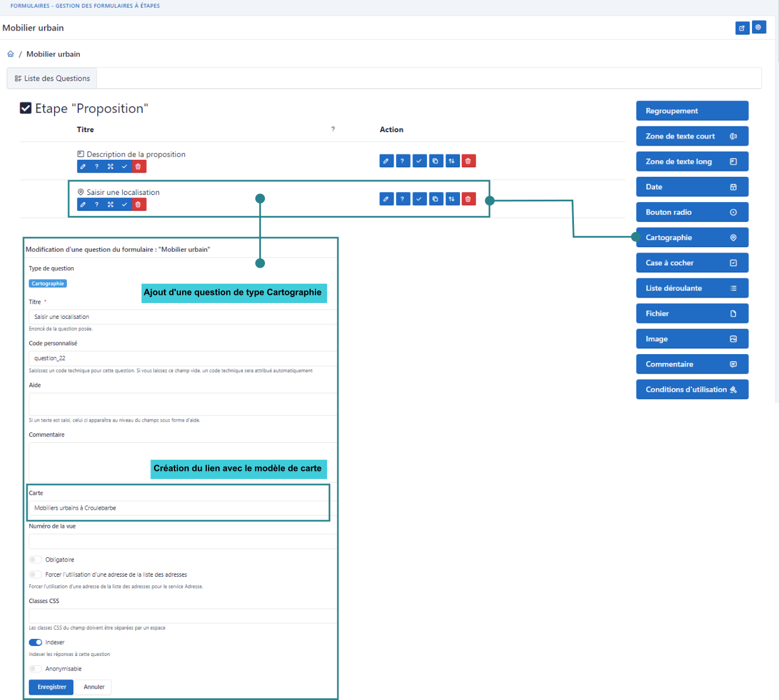Delete question using Action column trash, Description row
The height and width of the screenshot is (700, 779).
468,161
